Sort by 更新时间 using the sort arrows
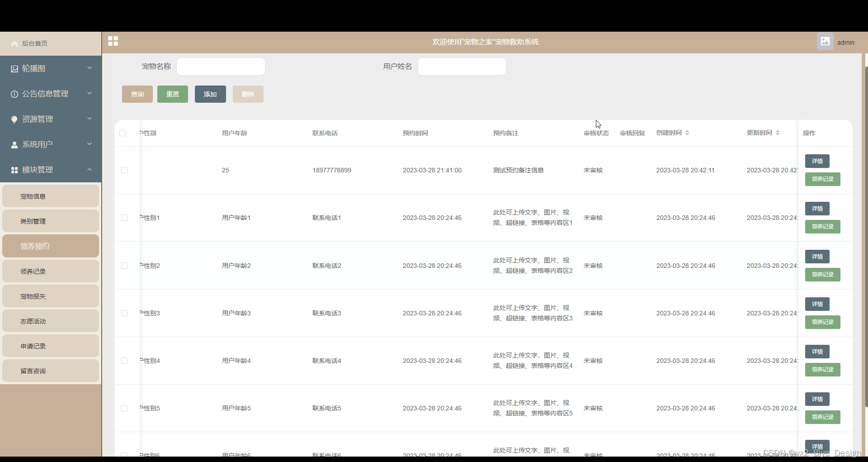The width and height of the screenshot is (868, 462). pos(778,133)
